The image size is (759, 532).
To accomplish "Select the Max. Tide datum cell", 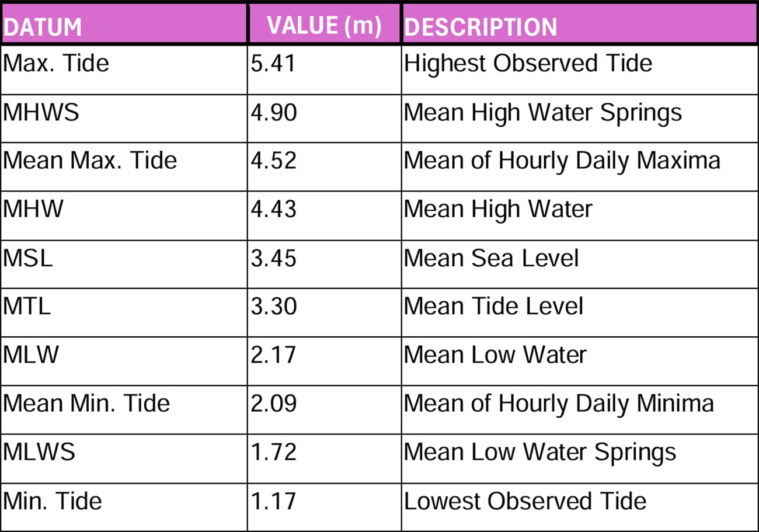I will tap(56, 63).
